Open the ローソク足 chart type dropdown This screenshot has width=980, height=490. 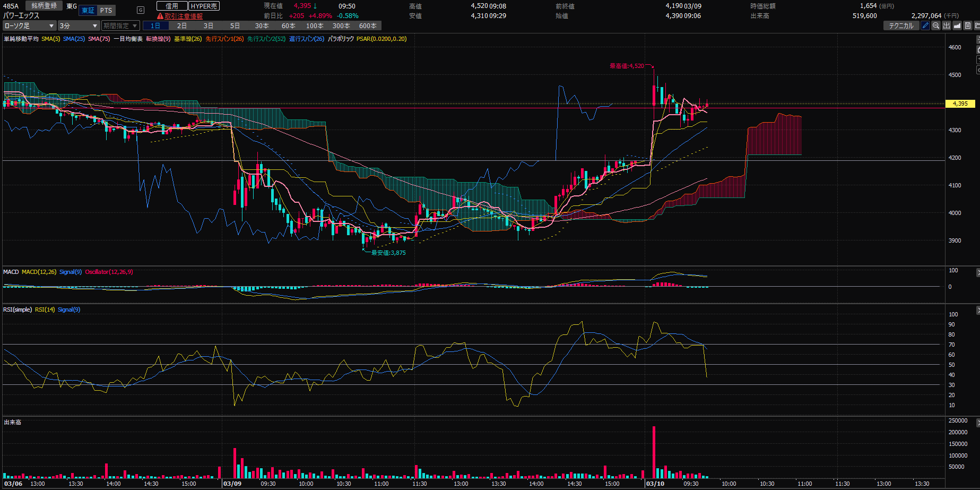pyautogui.click(x=29, y=25)
